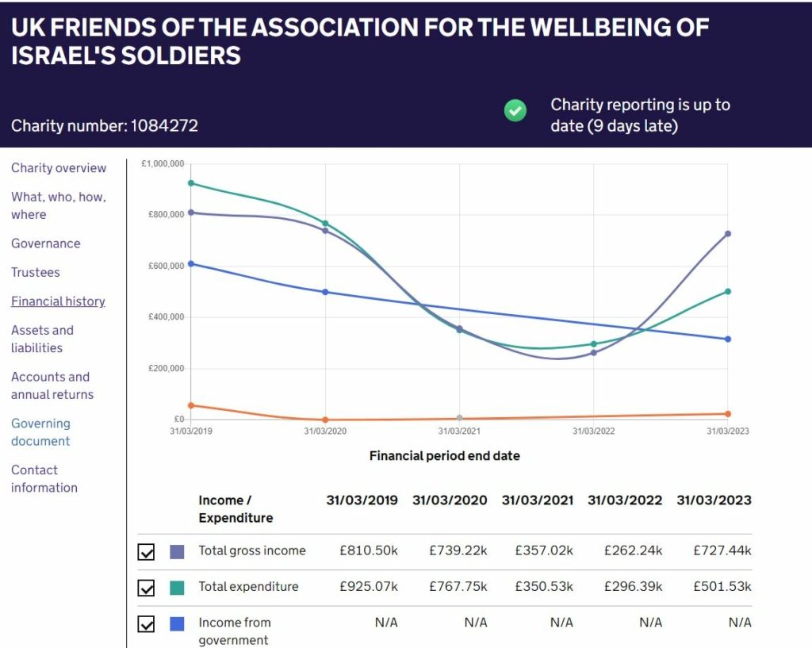Click the purple Total gross income swatch
Viewport: 812px width, 648px height.
coord(177,552)
